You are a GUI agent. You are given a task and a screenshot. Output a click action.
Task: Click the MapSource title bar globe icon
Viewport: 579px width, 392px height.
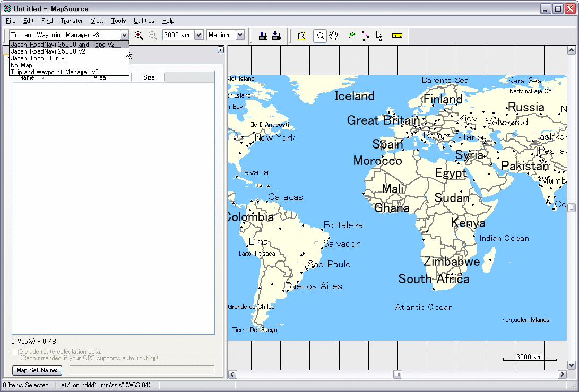[x=7, y=8]
